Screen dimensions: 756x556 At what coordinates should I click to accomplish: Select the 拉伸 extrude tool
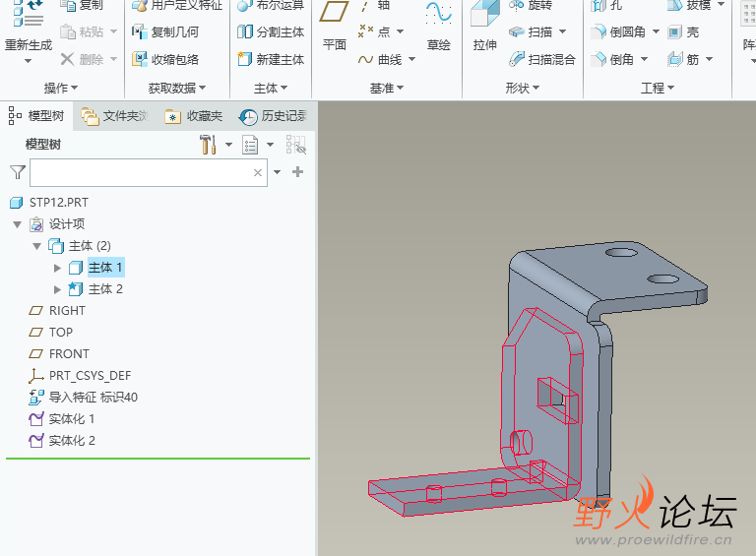(x=484, y=25)
